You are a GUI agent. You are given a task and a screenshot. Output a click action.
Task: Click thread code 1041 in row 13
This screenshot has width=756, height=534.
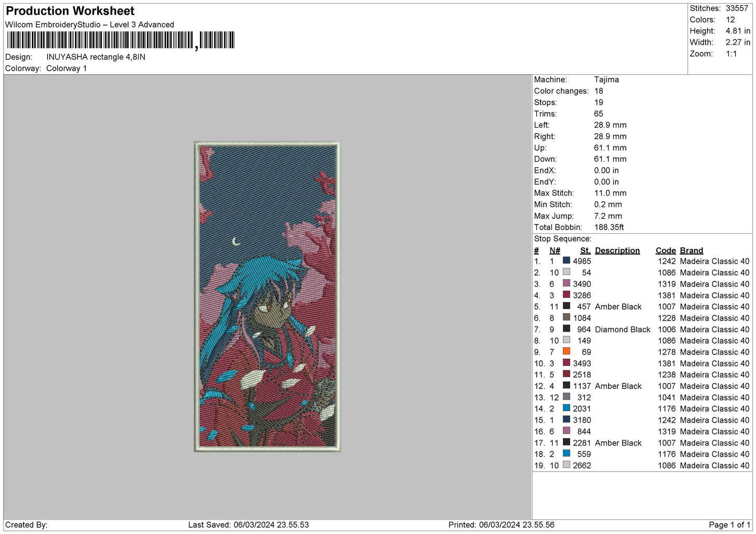tap(667, 397)
